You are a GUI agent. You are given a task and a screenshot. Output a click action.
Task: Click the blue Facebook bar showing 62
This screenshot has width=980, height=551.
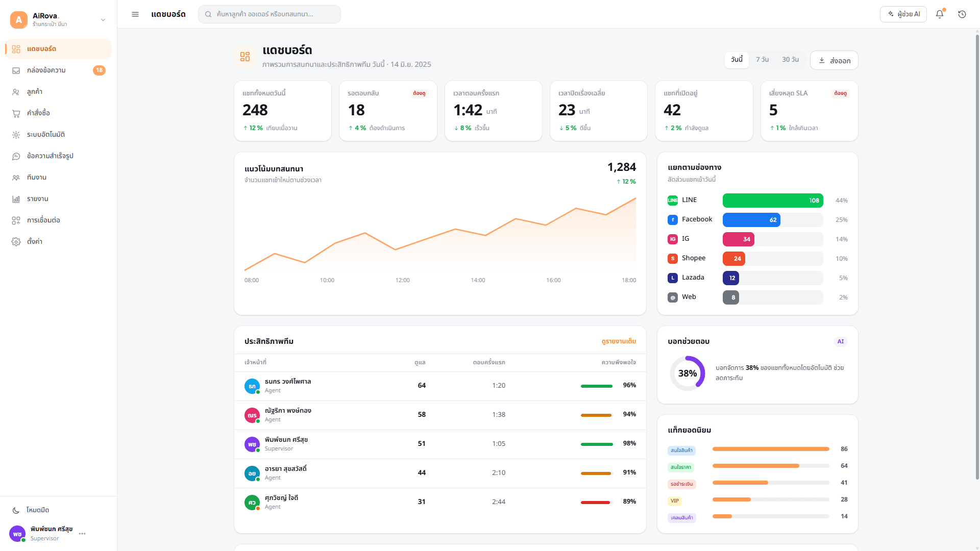(751, 220)
